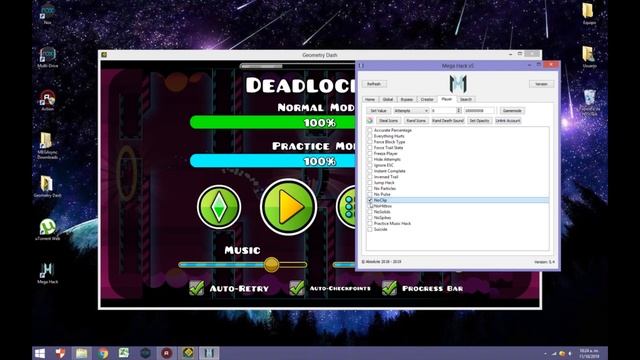Open the Usuario folder on the desktop
Image resolution: width=640 pixels, height=360 pixels.
click(589, 57)
